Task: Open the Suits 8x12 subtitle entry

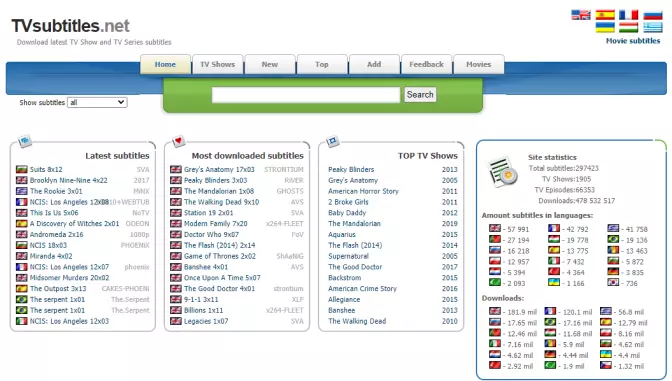Action: (46, 169)
